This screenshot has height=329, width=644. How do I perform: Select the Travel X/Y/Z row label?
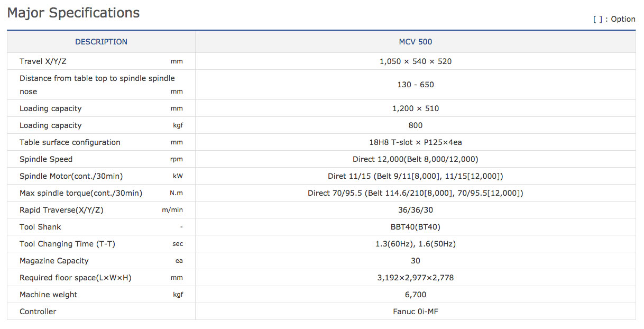[x=43, y=61]
